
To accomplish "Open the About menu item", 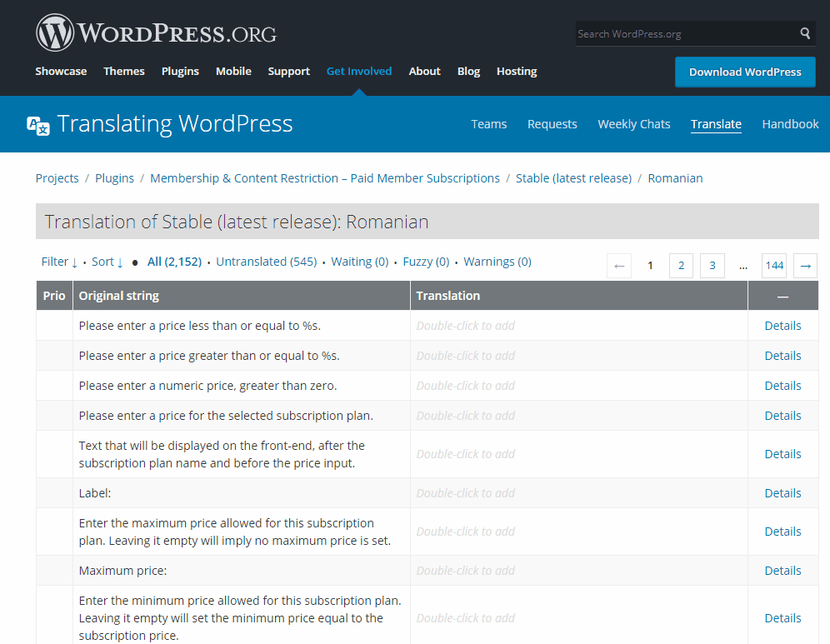I will (x=424, y=71).
